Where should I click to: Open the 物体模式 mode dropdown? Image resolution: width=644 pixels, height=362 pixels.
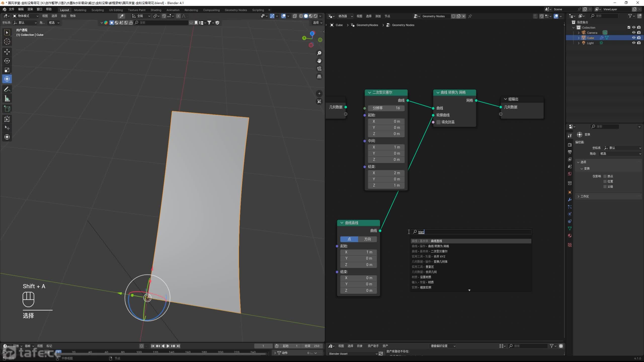click(26, 16)
